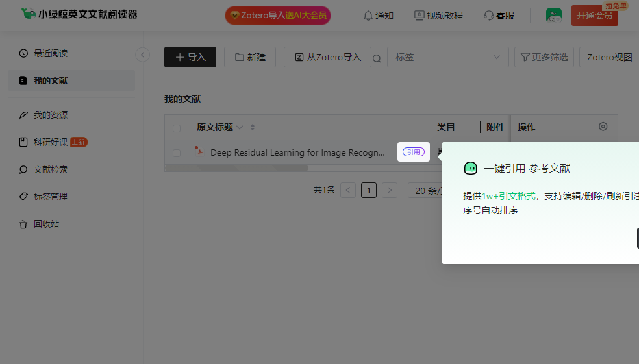Screen dimensions: 639x364
Task: Open the 标签 tag dropdown
Action: pos(448,57)
